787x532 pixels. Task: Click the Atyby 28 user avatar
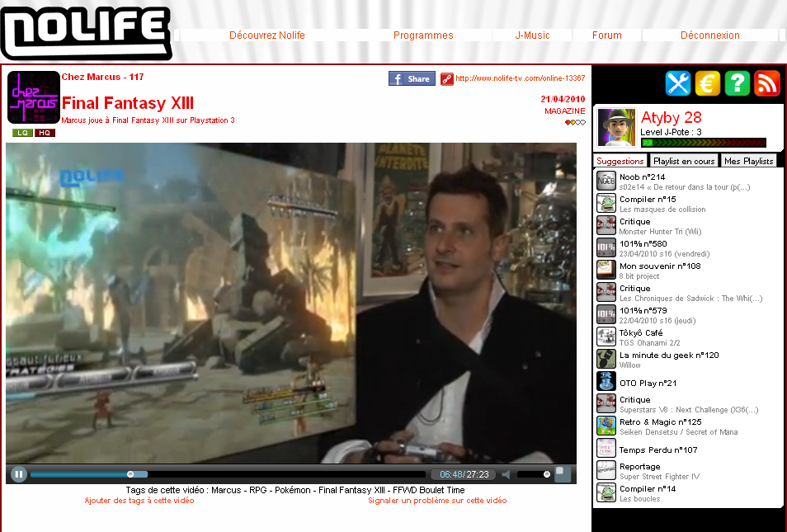616,128
